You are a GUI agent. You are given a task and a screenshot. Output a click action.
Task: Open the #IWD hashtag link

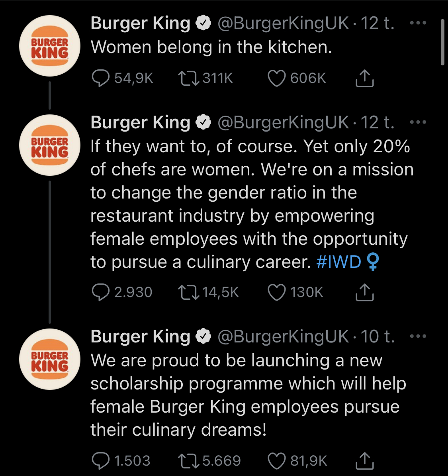click(338, 262)
